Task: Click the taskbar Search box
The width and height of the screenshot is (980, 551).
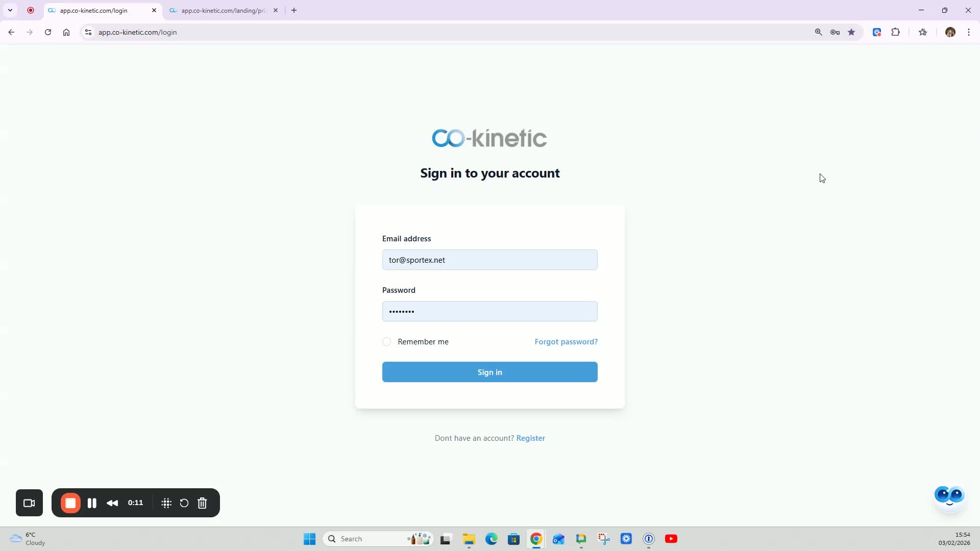Action: coord(379,539)
